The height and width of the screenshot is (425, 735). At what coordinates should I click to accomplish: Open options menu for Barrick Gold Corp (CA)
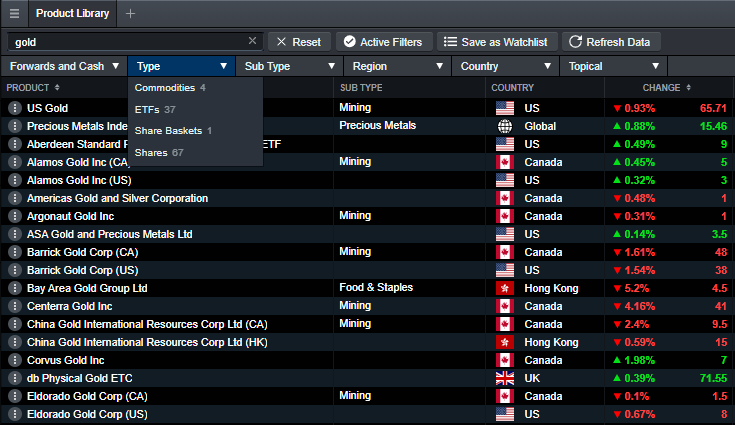(x=15, y=252)
